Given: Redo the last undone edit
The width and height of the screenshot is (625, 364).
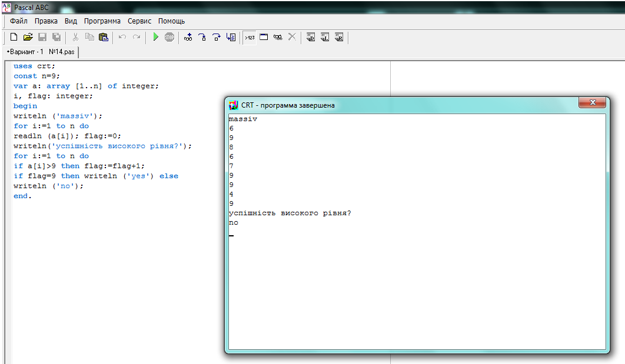Looking at the screenshot, I should coord(137,37).
